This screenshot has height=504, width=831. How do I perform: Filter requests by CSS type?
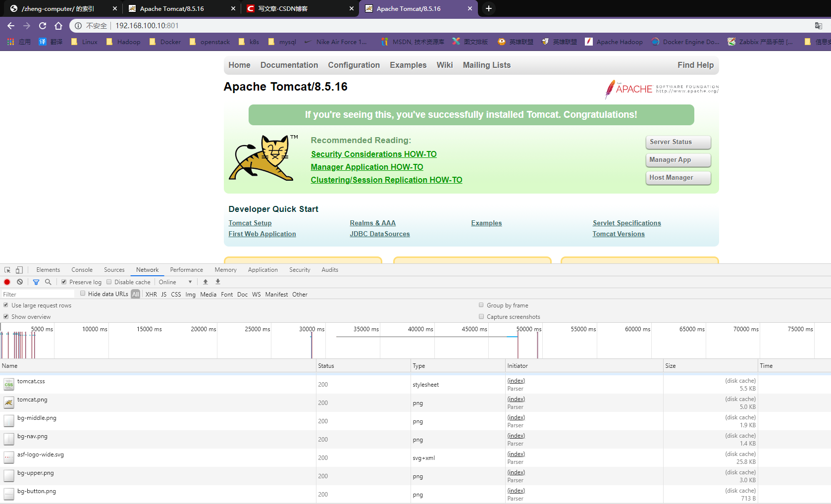coord(176,294)
